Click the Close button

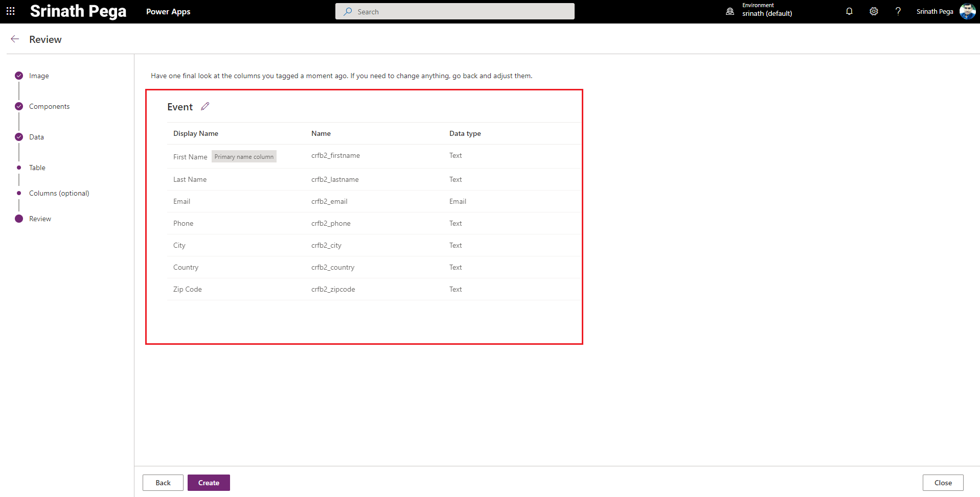click(x=943, y=483)
